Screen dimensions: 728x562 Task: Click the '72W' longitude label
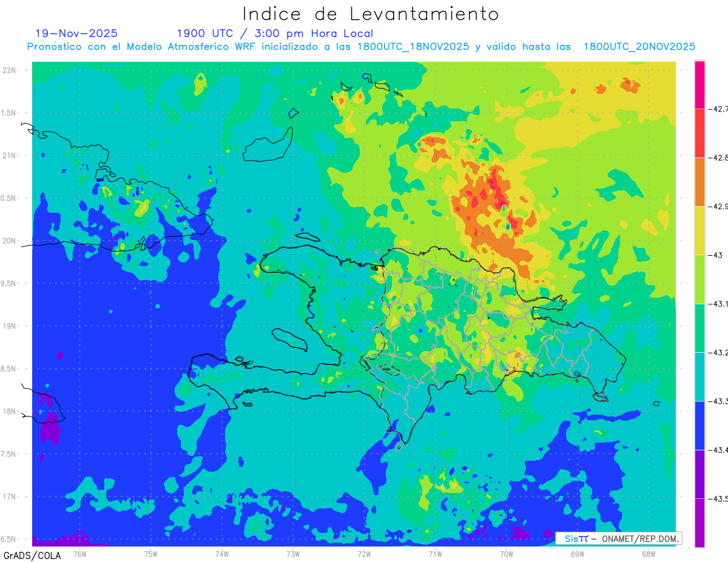(x=364, y=554)
